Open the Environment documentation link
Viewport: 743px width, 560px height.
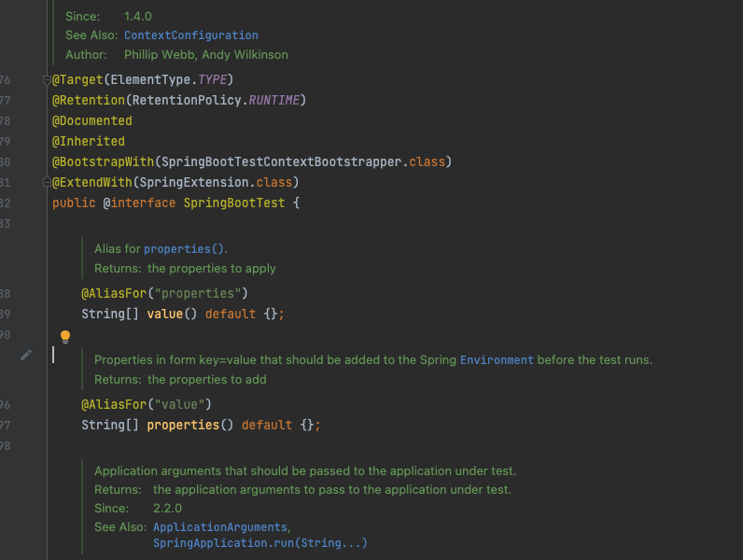(497, 360)
